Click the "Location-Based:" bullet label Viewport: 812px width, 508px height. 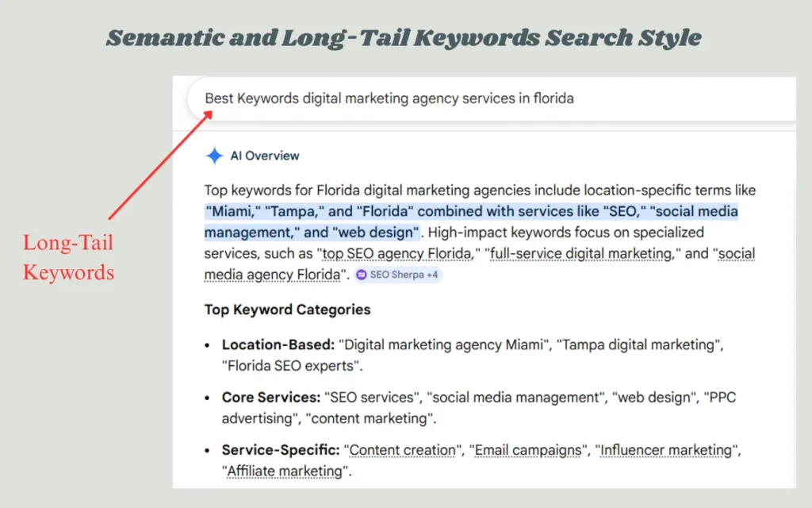click(x=278, y=345)
